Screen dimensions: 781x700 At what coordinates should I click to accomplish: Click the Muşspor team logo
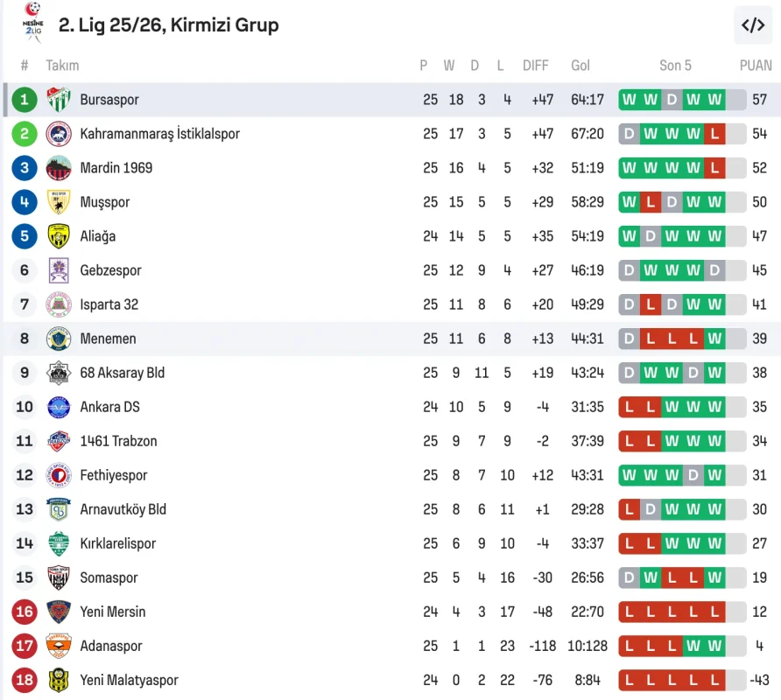click(x=59, y=202)
